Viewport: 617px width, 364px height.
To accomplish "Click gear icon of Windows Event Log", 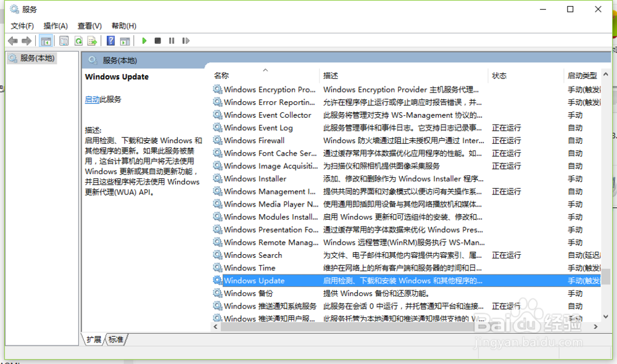I will pyautogui.click(x=217, y=128).
